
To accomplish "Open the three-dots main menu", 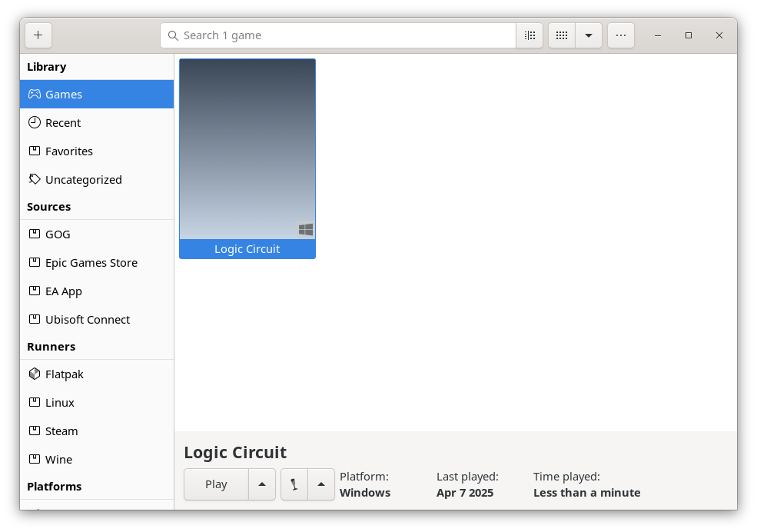I will click(x=621, y=35).
